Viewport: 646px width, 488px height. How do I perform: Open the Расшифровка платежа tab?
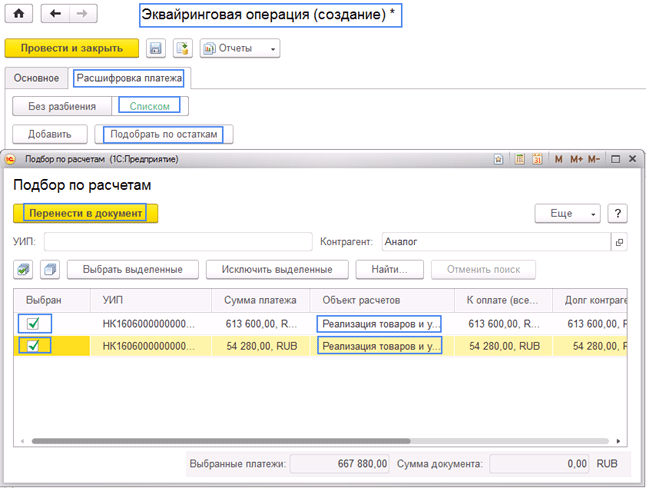click(x=130, y=78)
